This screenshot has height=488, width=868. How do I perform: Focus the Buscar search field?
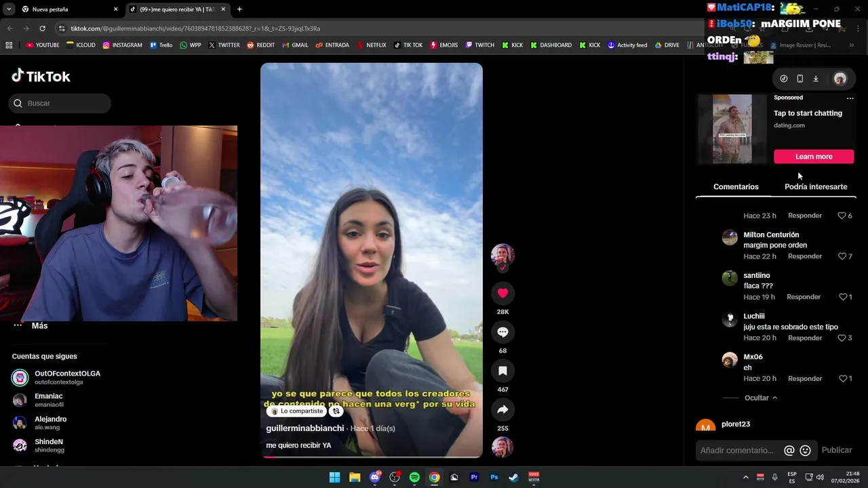coord(60,103)
